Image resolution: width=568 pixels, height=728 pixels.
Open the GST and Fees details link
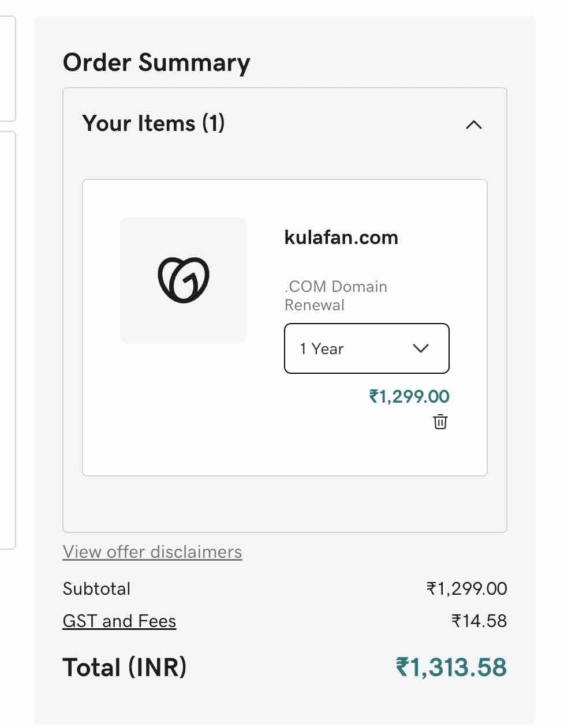[119, 621]
